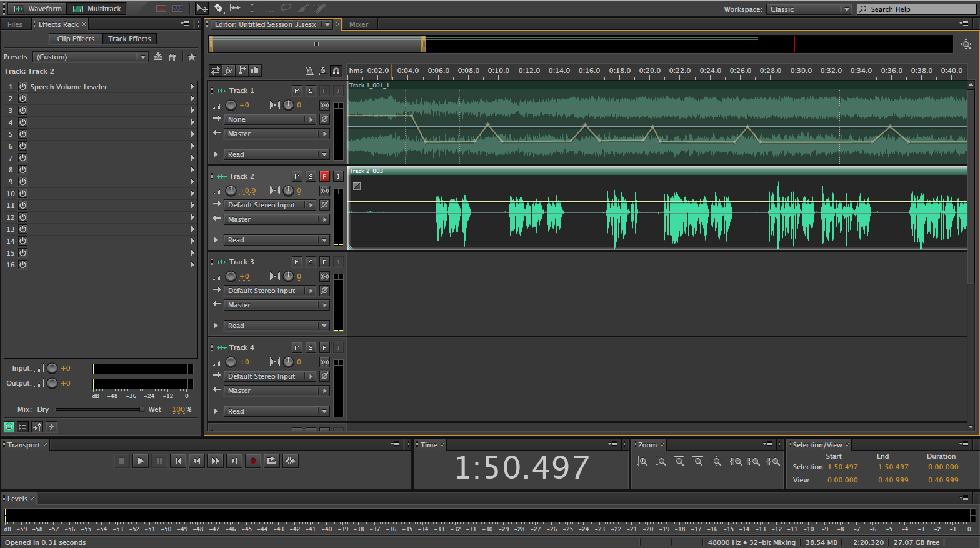
Task: Click the Track 2_003 audio clip
Action: click(x=657, y=208)
